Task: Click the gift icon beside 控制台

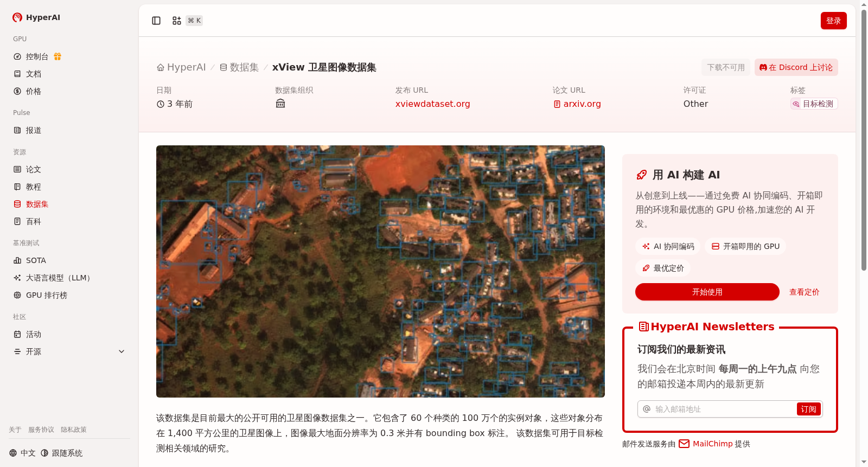Action: 58,56
